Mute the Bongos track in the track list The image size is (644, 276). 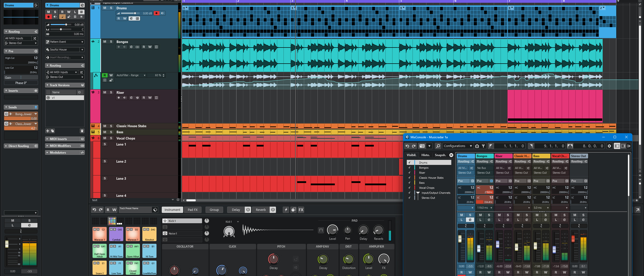(x=105, y=41)
